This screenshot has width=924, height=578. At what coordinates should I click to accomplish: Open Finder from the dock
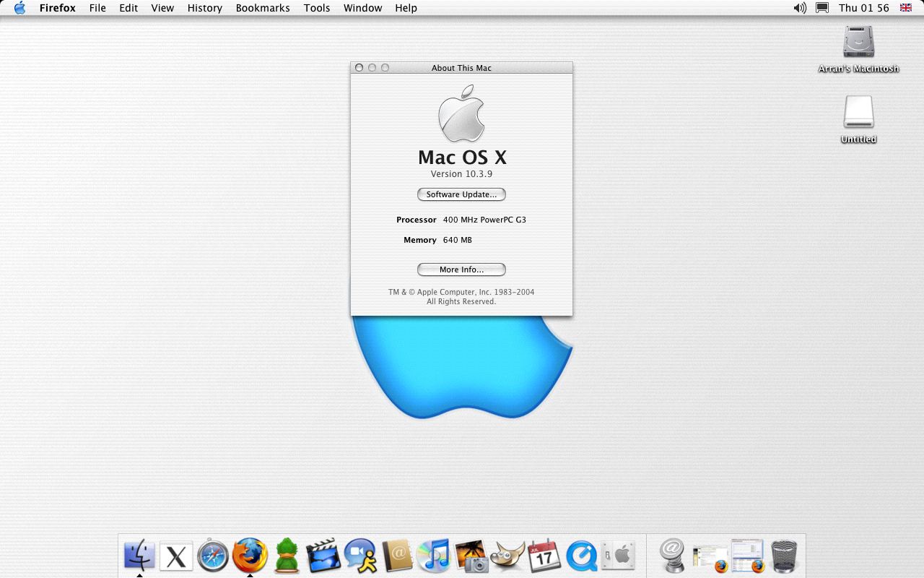139,556
